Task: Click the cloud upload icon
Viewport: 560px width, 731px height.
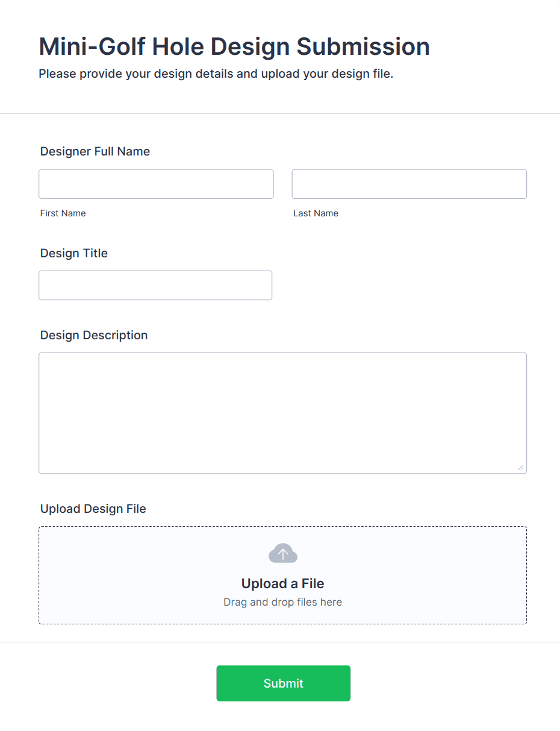Action: pyautogui.click(x=282, y=553)
